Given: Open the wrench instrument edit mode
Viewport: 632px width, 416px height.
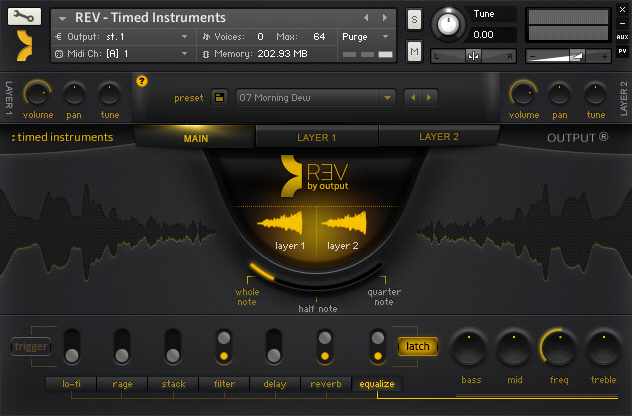Looking at the screenshot, I should click(x=24, y=17).
